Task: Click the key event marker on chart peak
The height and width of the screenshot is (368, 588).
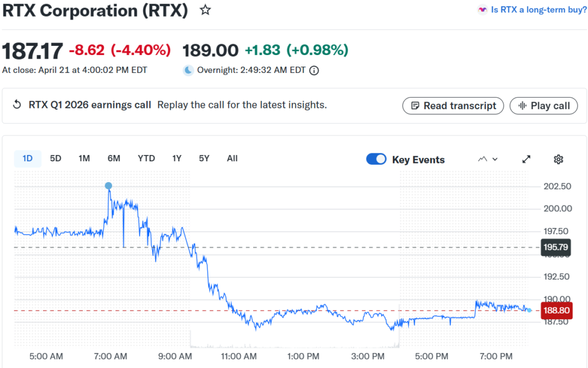Action: [x=109, y=186]
